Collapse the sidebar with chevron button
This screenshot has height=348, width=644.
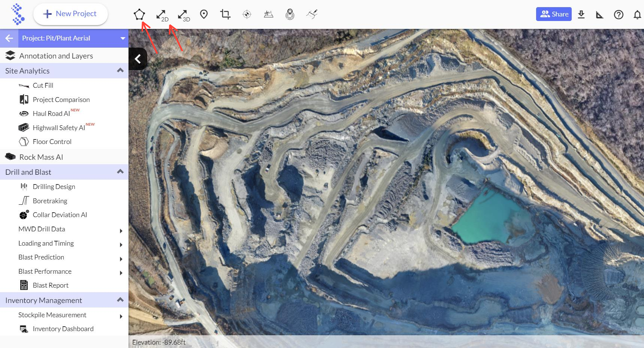138,59
